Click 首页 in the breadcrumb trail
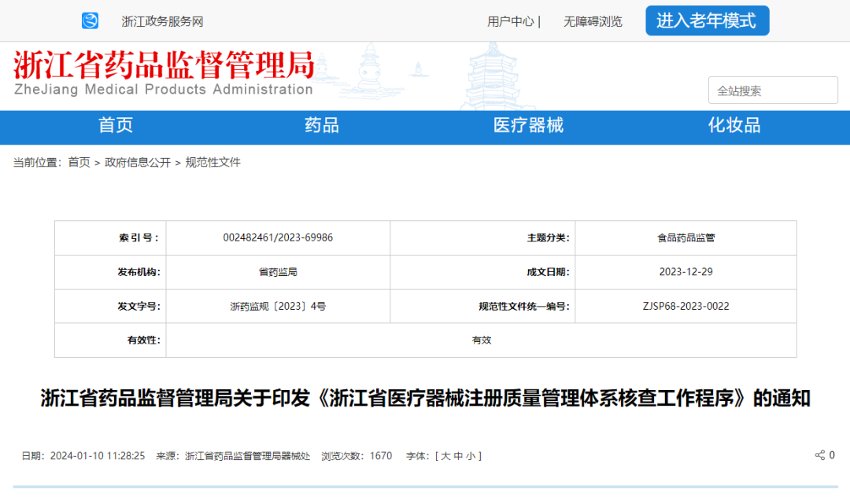The image size is (850, 504). click(79, 163)
